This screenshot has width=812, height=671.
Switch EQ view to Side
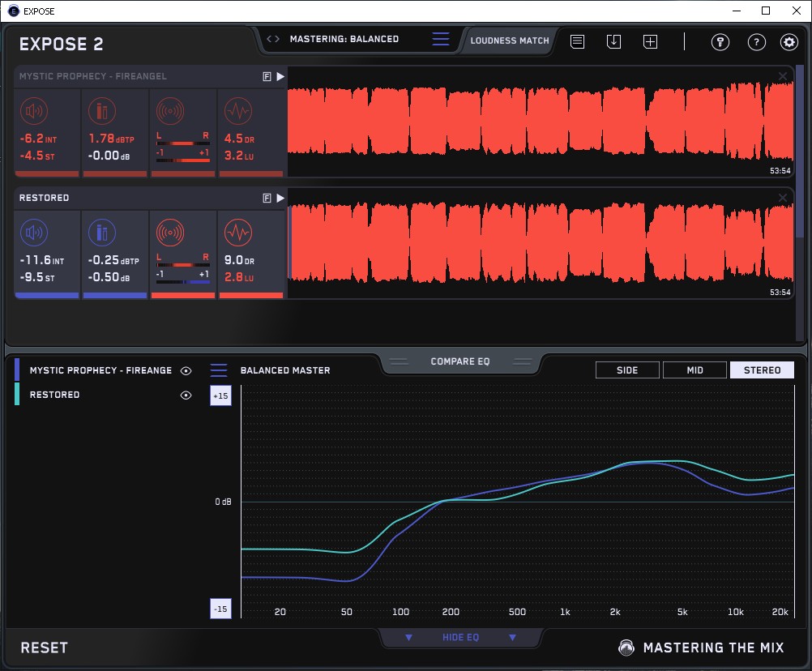pos(627,370)
